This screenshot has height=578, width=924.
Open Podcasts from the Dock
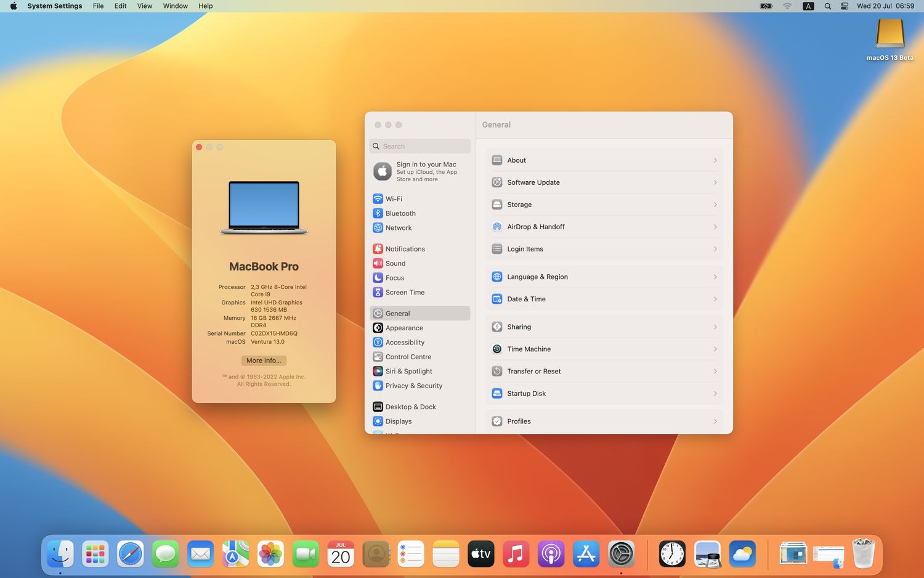pos(551,554)
